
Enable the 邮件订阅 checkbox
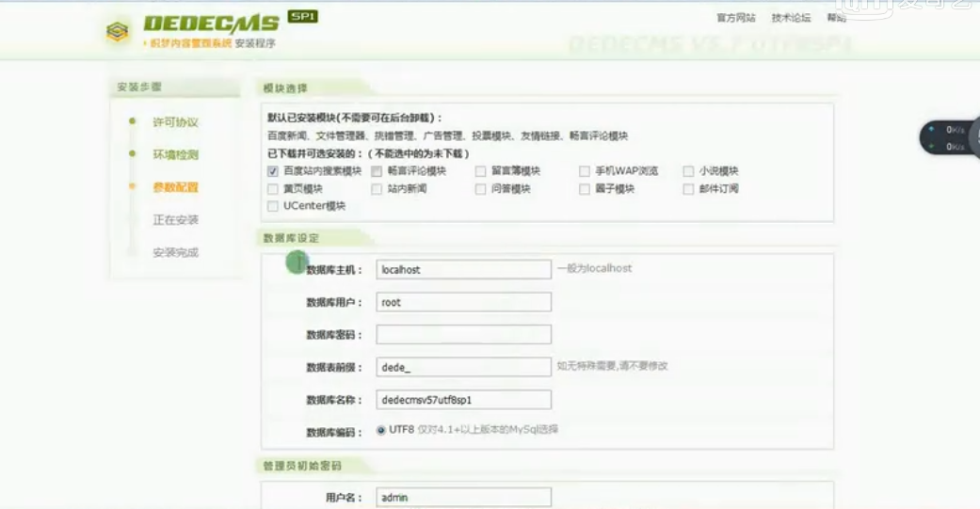tap(688, 188)
